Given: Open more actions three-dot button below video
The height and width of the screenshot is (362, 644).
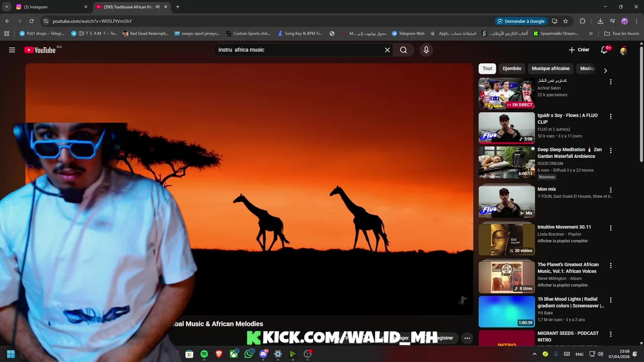Looking at the screenshot, I should [467, 338].
